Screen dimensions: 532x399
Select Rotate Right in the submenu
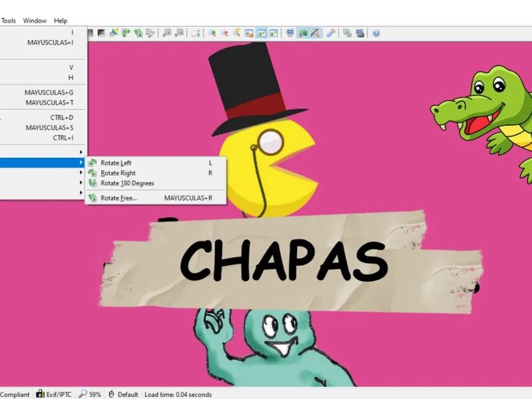coord(156,173)
